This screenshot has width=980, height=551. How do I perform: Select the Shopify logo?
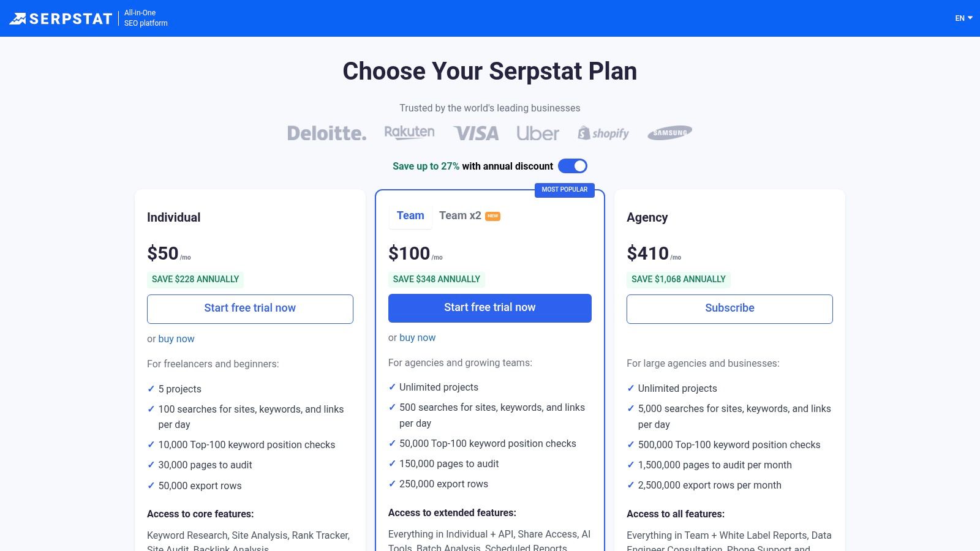tap(604, 132)
